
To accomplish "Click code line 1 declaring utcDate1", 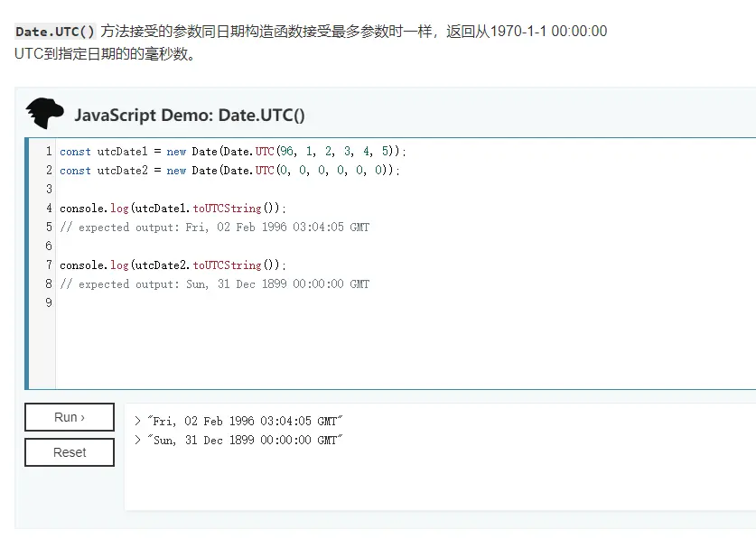I will [233, 152].
